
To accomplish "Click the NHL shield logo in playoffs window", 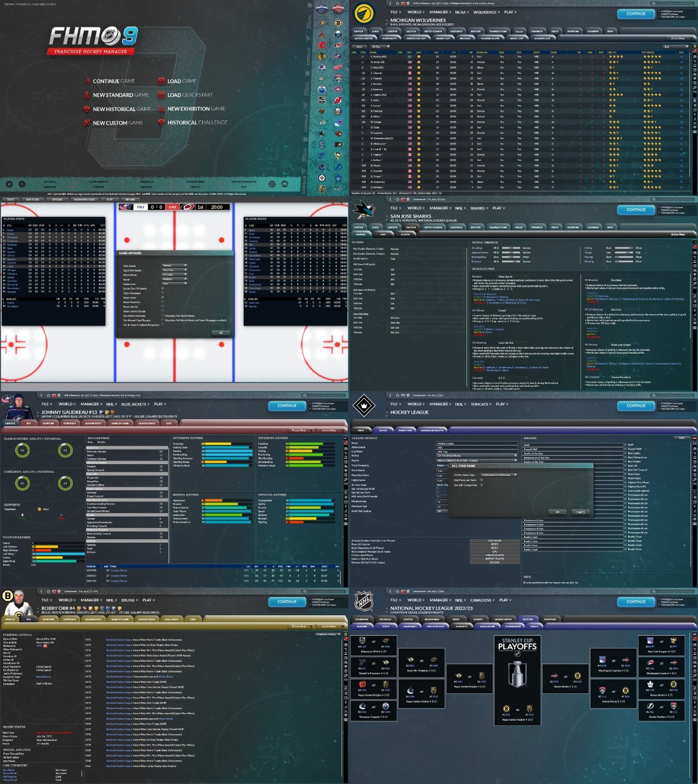I will [x=364, y=601].
